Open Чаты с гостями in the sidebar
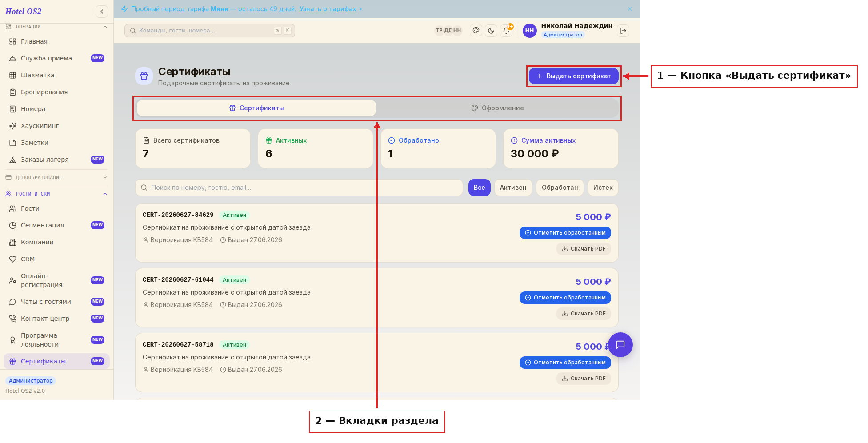Screen dimensions: 868x443 pyautogui.click(x=56, y=302)
